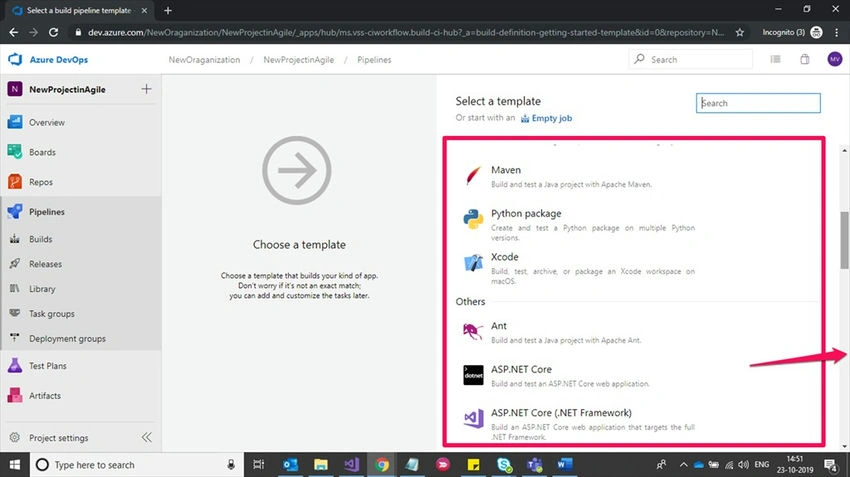The image size is (850, 477).
Task: Click Pipelines breadcrumb link
Action: point(374,60)
